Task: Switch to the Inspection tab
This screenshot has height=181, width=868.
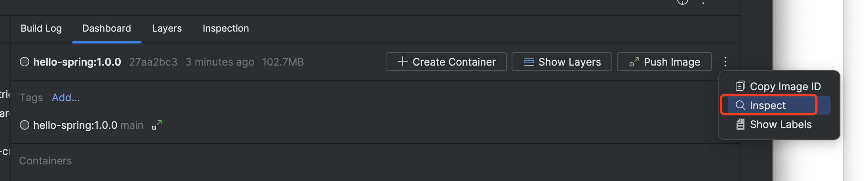Action: click(x=226, y=28)
